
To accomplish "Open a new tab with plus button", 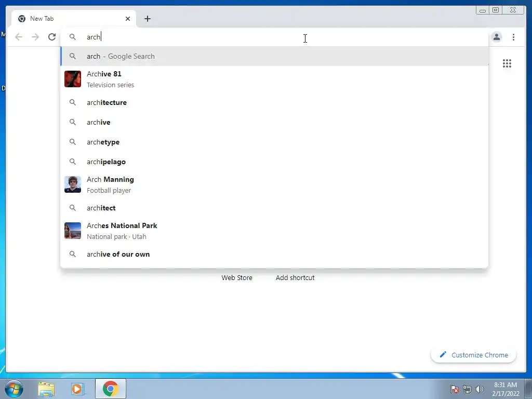I will (147, 19).
